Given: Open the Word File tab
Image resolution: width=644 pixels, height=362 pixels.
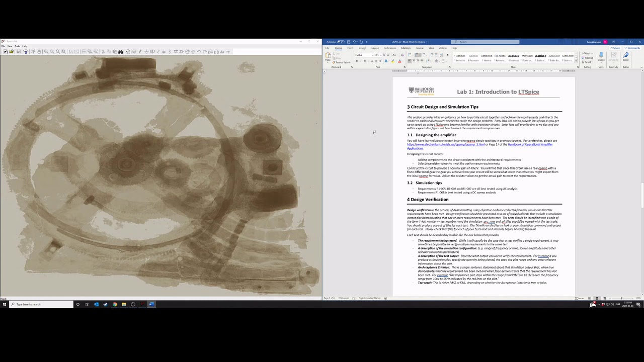Looking at the screenshot, I should pos(328,48).
